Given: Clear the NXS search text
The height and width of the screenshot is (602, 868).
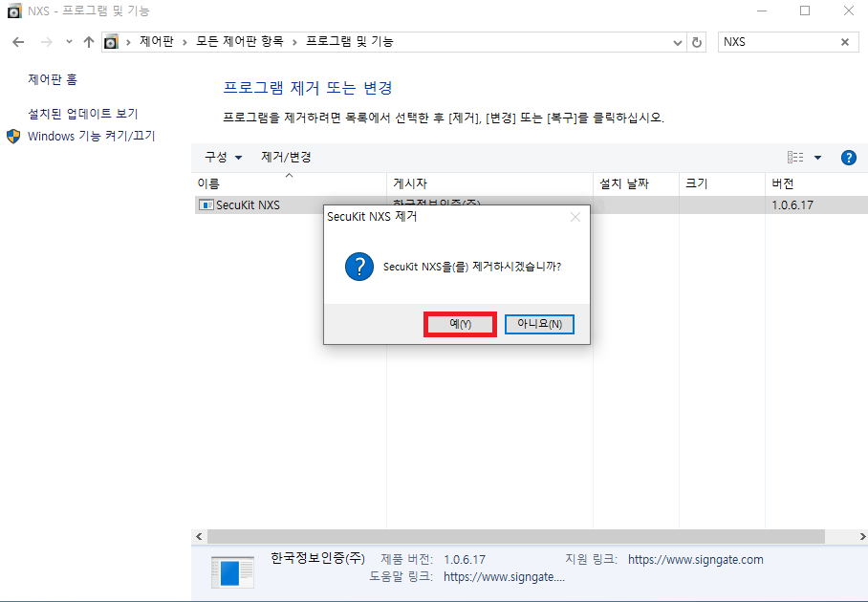Looking at the screenshot, I should point(845,42).
